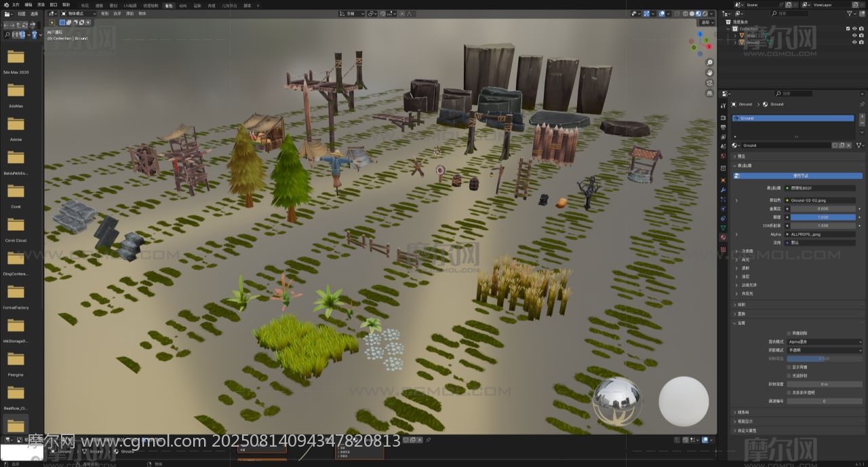Expand the Ground object in outliner
Viewport: 868px width, 467px height.
tap(736, 42)
